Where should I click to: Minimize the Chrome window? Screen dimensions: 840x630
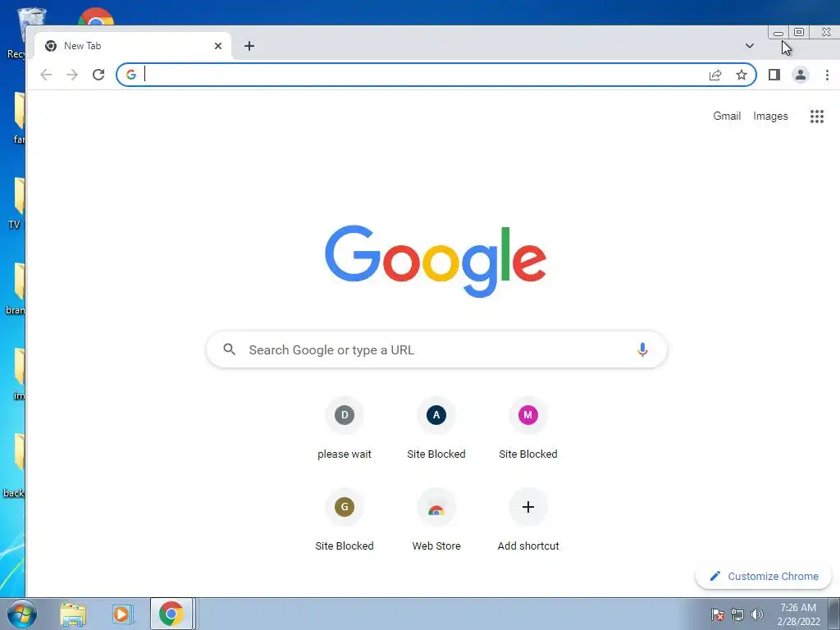[x=778, y=33]
